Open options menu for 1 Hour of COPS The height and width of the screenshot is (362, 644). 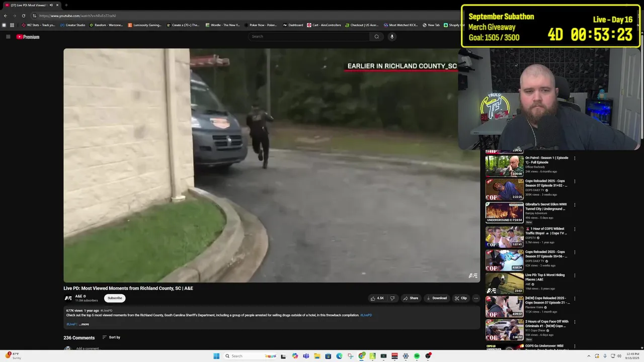(575, 229)
